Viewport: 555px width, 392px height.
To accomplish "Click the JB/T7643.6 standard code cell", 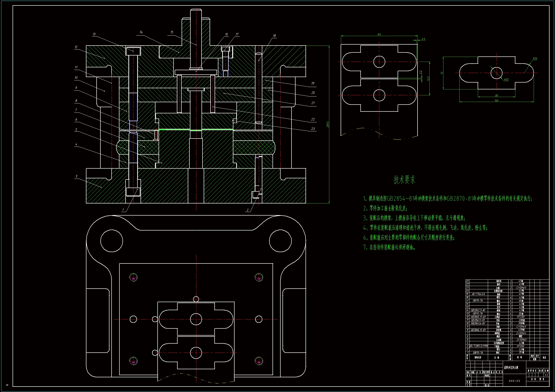I will (x=478, y=294).
